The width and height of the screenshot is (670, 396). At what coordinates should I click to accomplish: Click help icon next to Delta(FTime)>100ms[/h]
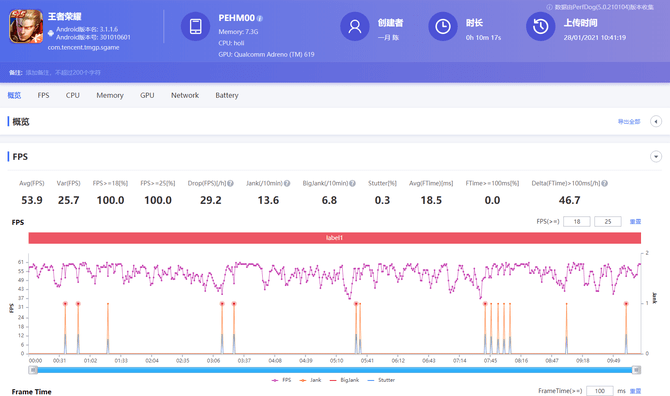pos(605,183)
